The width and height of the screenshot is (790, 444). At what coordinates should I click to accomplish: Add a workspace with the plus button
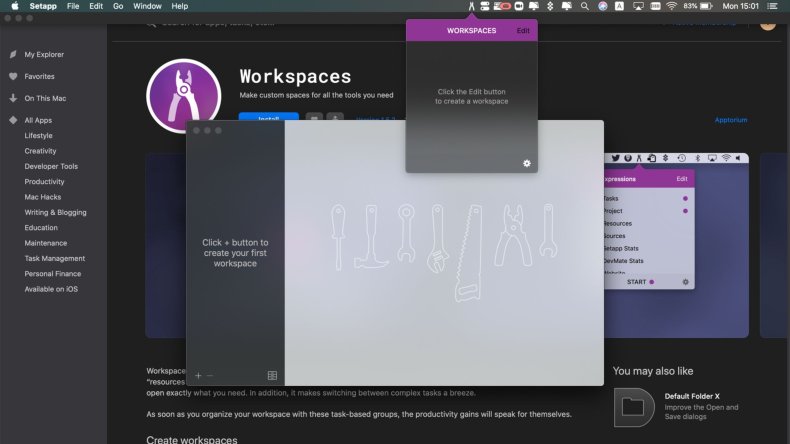[x=198, y=375]
